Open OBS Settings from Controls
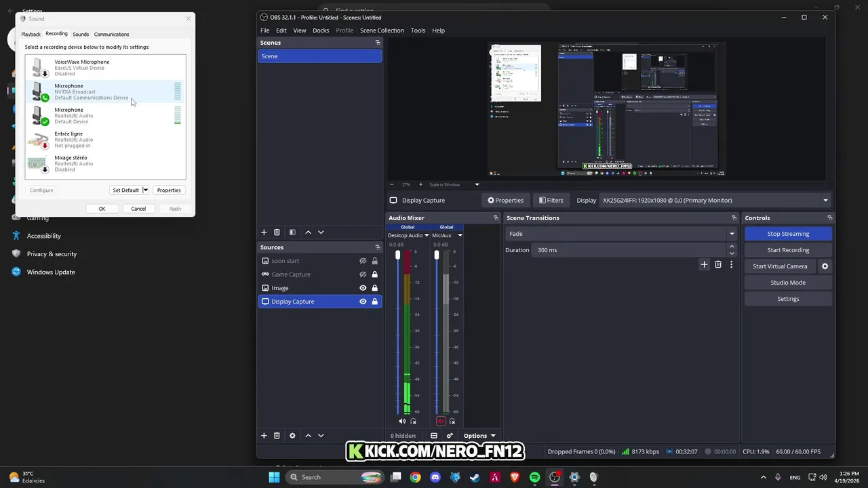The image size is (868, 488). [x=788, y=299]
